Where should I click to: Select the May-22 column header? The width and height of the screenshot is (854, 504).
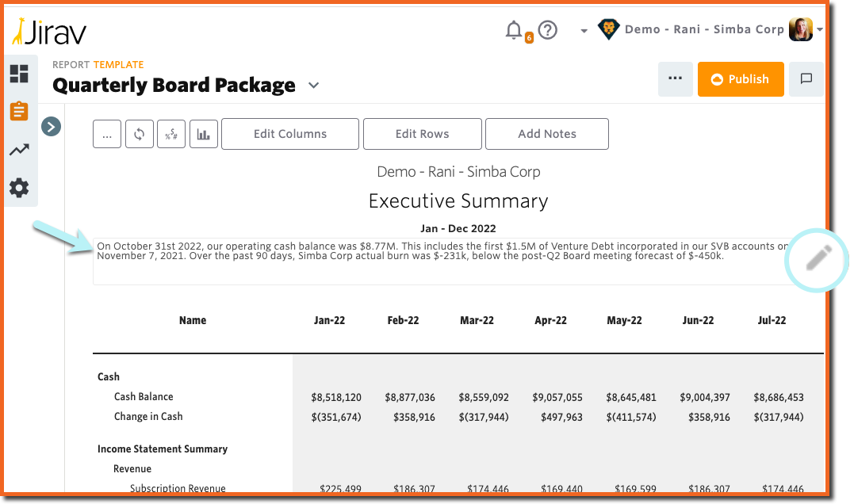coord(625,321)
